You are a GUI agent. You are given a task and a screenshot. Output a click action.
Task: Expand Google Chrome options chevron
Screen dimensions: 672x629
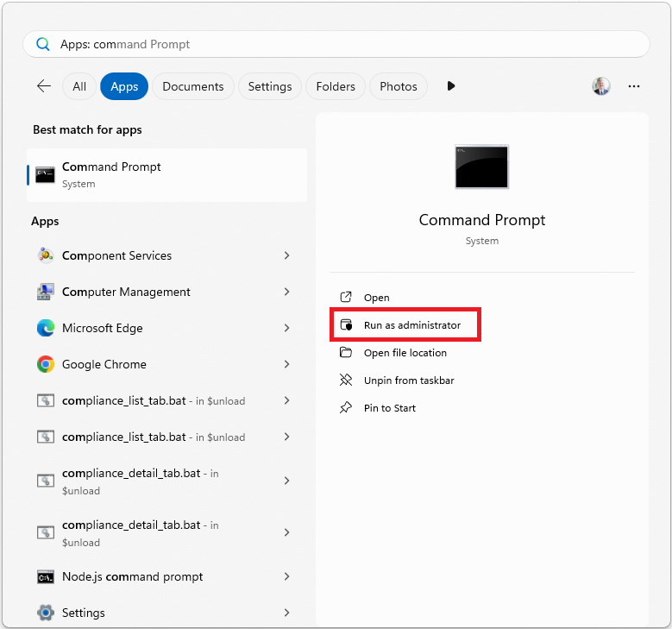pos(286,364)
